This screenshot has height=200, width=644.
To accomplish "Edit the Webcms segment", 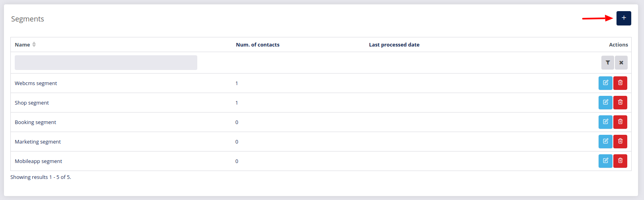I will (x=605, y=83).
